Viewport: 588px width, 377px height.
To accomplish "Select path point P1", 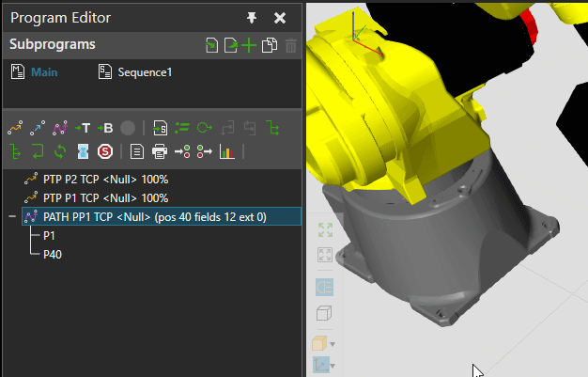I will [x=49, y=236].
